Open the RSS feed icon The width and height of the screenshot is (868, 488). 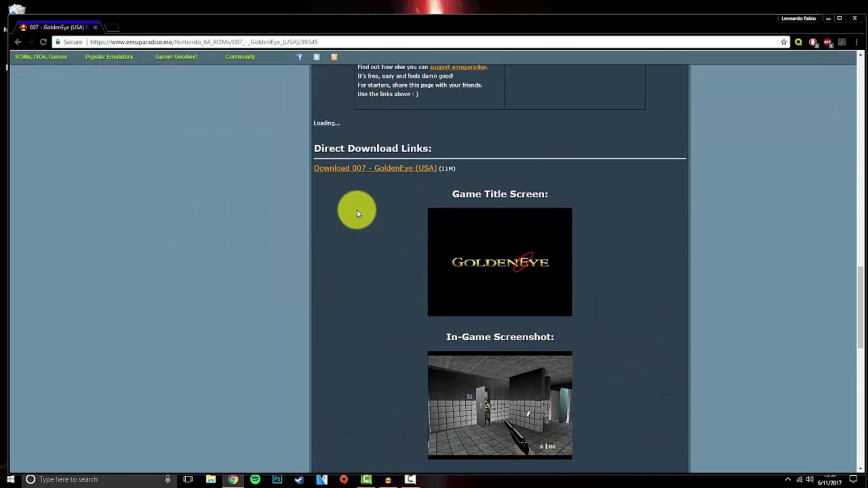[334, 57]
